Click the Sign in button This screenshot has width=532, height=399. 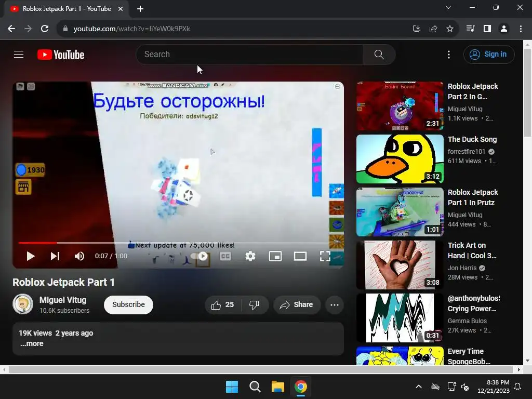pyautogui.click(x=488, y=54)
